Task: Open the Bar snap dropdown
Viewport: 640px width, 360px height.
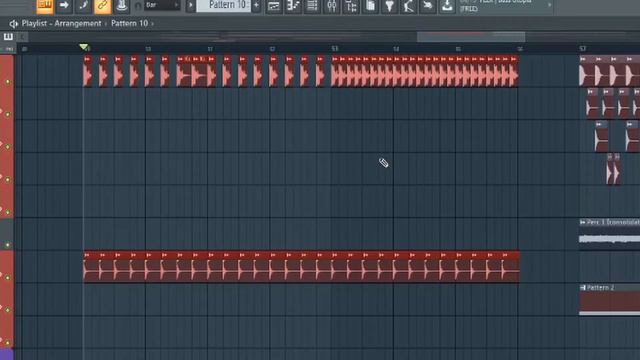Action: tap(162, 5)
